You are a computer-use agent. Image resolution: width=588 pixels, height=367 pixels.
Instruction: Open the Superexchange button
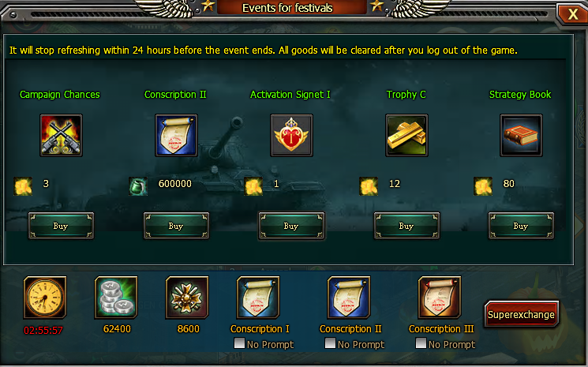pos(521,314)
